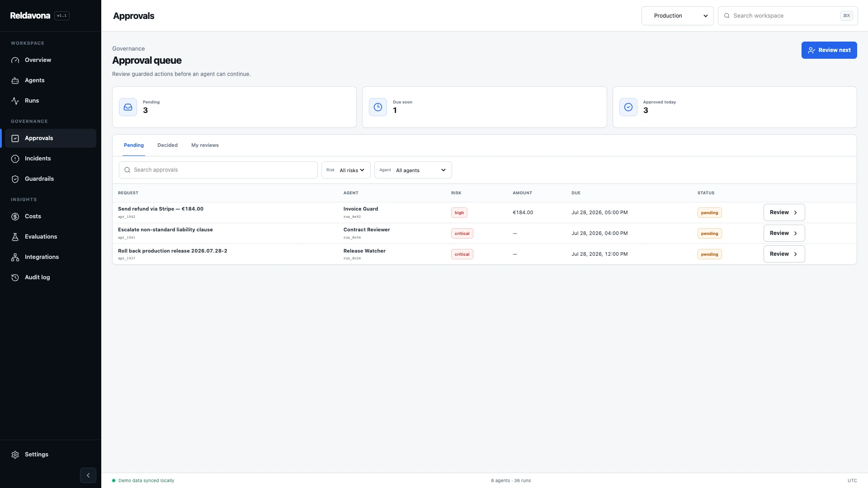
Task: Click request title 'Send refund via Stripe — €184.00'
Action: (160, 209)
